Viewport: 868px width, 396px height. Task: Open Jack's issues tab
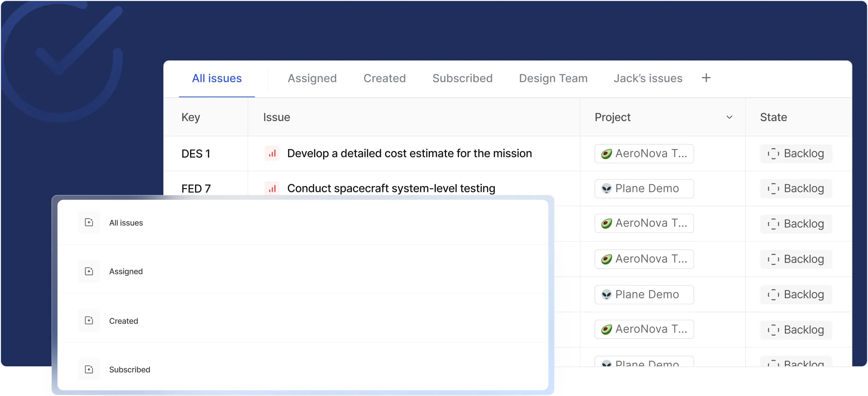click(x=648, y=78)
